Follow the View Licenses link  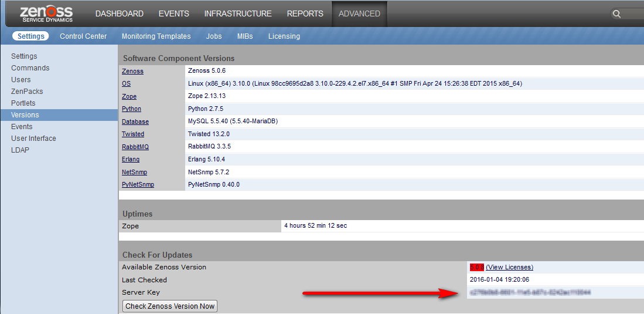tap(509, 267)
